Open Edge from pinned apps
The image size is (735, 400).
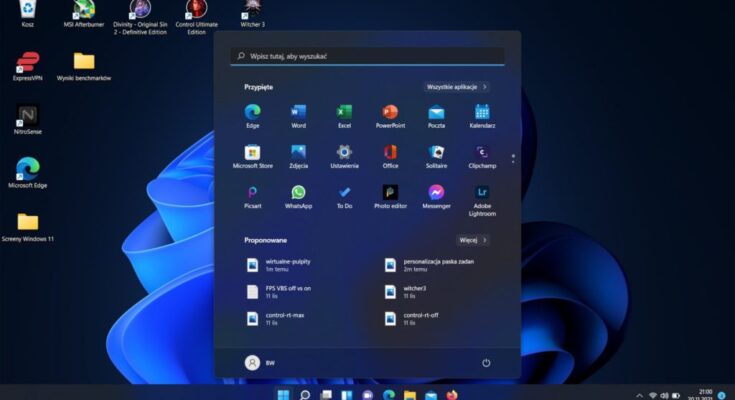click(x=252, y=112)
